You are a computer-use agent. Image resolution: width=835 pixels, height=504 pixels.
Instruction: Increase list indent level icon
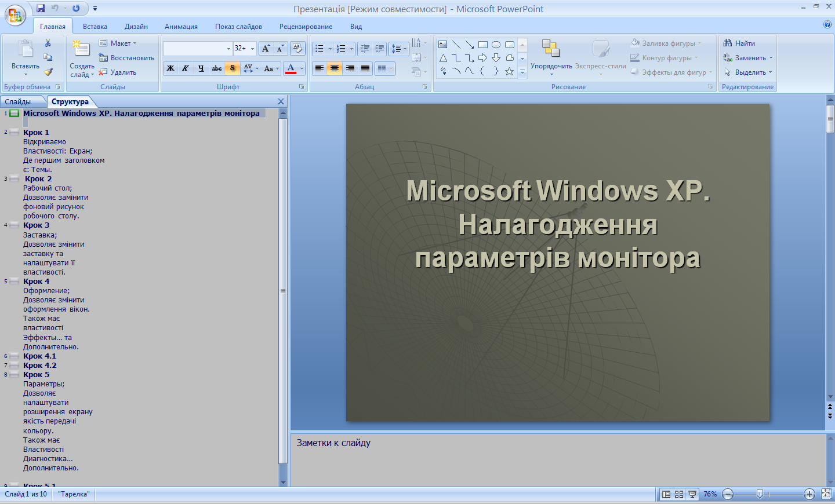[x=380, y=49]
